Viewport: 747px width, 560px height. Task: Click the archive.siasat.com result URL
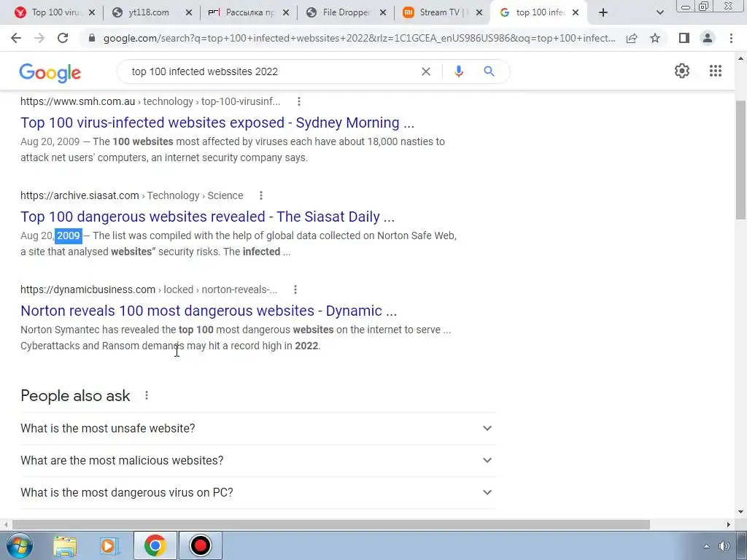tap(131, 195)
